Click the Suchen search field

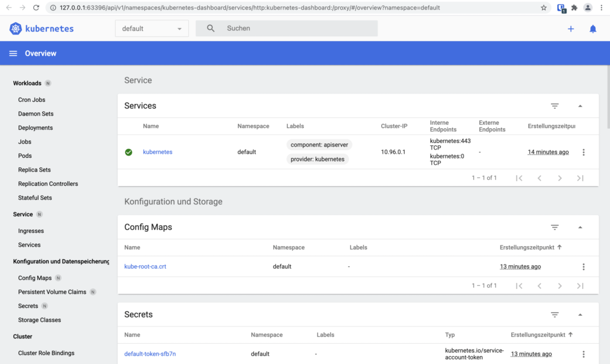click(x=287, y=29)
